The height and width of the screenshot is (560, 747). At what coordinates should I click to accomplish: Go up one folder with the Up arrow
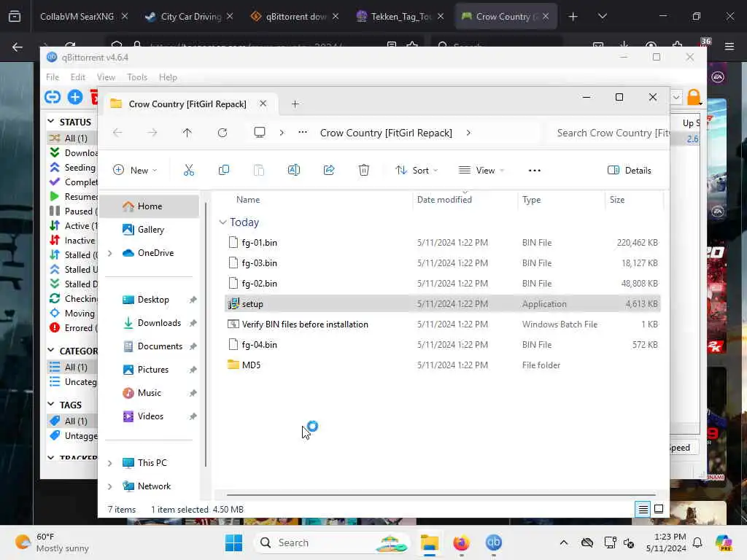click(187, 133)
